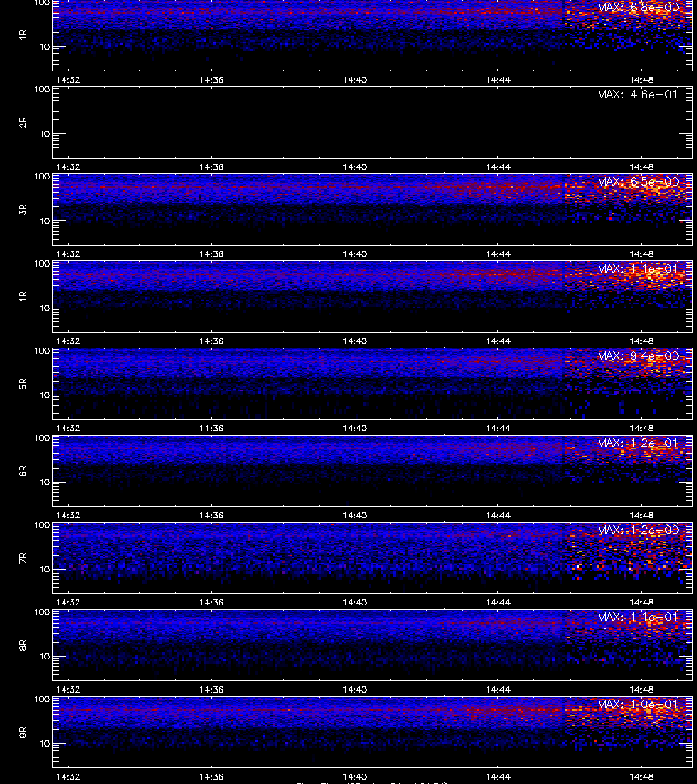Click the 14:44 tick label under panel 5R
Image resolution: width=697 pixels, height=784 pixels.
tap(498, 428)
